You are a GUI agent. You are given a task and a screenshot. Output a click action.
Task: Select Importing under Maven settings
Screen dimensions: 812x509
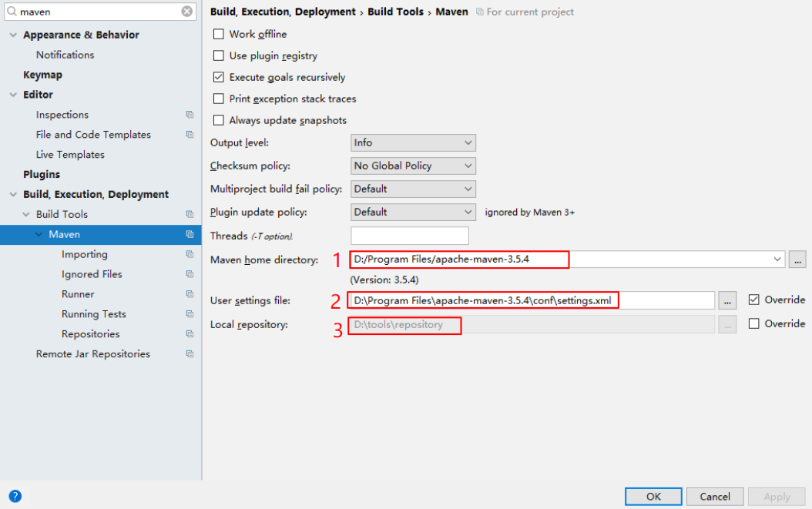[85, 254]
